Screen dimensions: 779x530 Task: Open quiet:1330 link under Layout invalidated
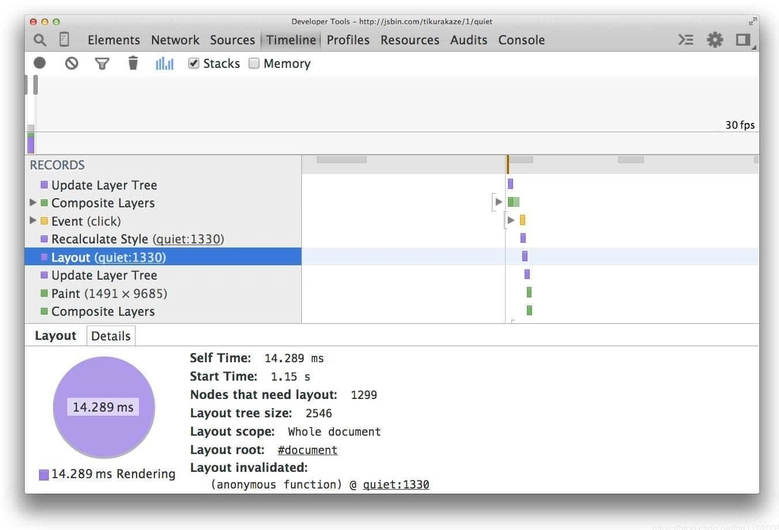[396, 485]
